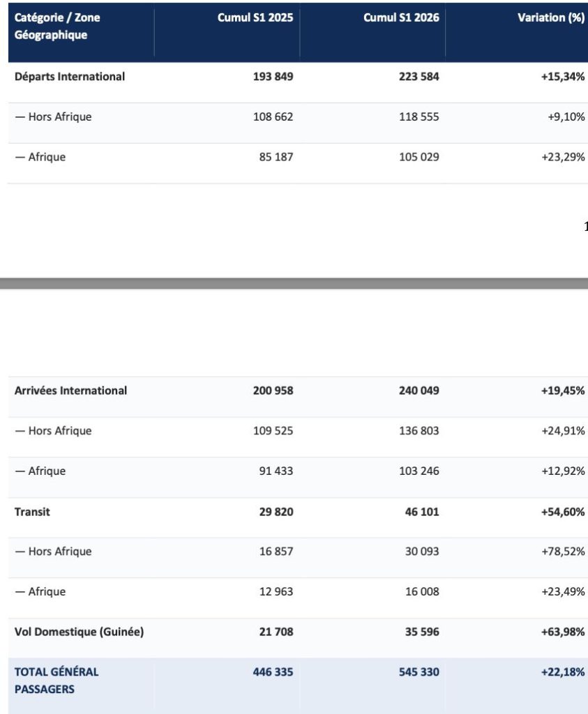Select the +63,98% domestic variation
The image size is (588, 714).
563,632
